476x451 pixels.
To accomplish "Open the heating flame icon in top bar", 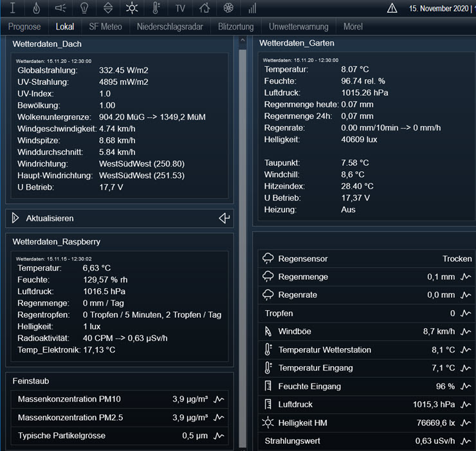I will point(36,8).
